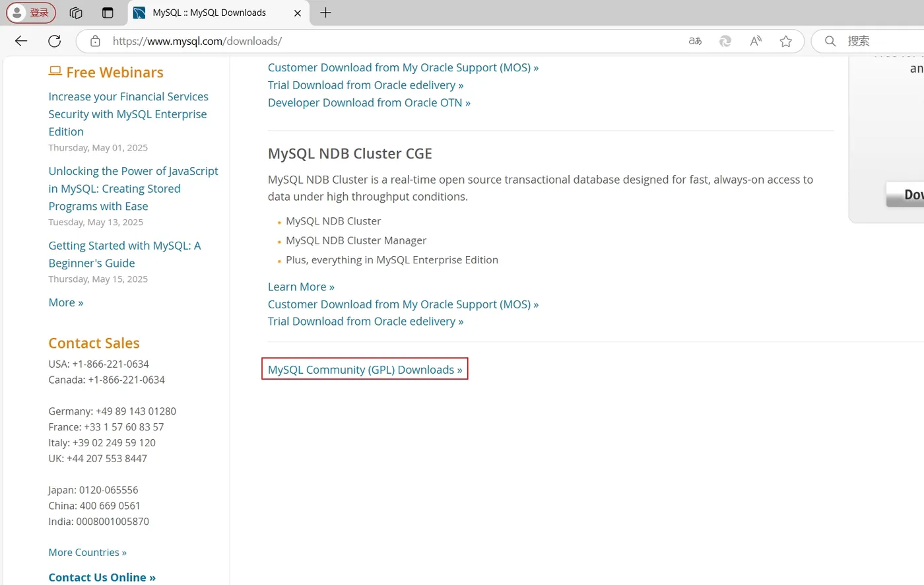Reload the page with refresh icon
This screenshot has height=585, width=924.
click(55, 41)
